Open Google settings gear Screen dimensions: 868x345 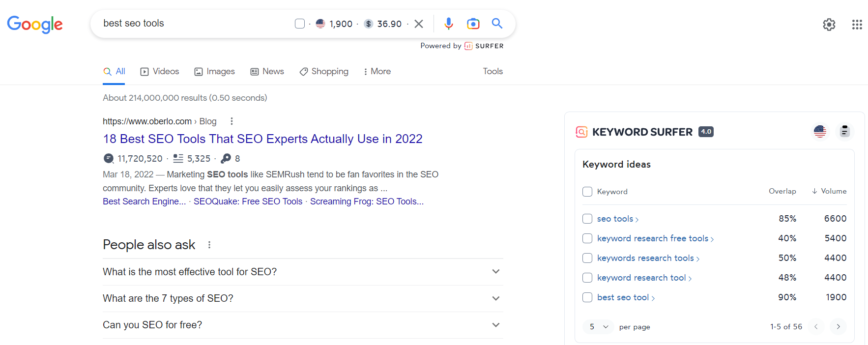(829, 25)
